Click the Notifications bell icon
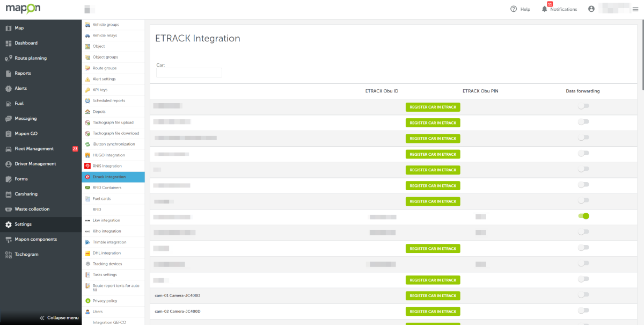The height and width of the screenshot is (325, 644). [545, 9]
